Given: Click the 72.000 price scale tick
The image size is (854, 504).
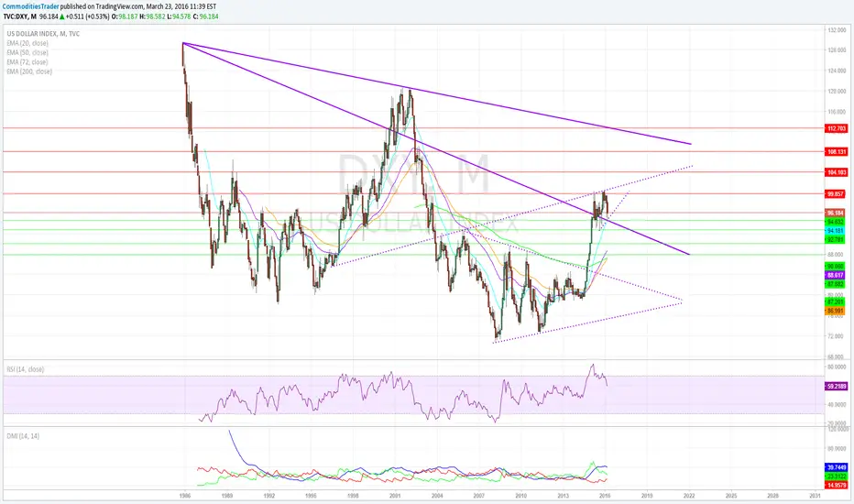Looking at the screenshot, I should pyautogui.click(x=836, y=336).
